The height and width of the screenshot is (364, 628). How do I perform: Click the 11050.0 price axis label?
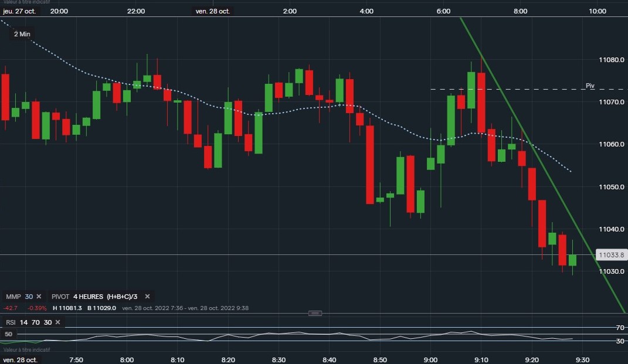click(x=611, y=186)
